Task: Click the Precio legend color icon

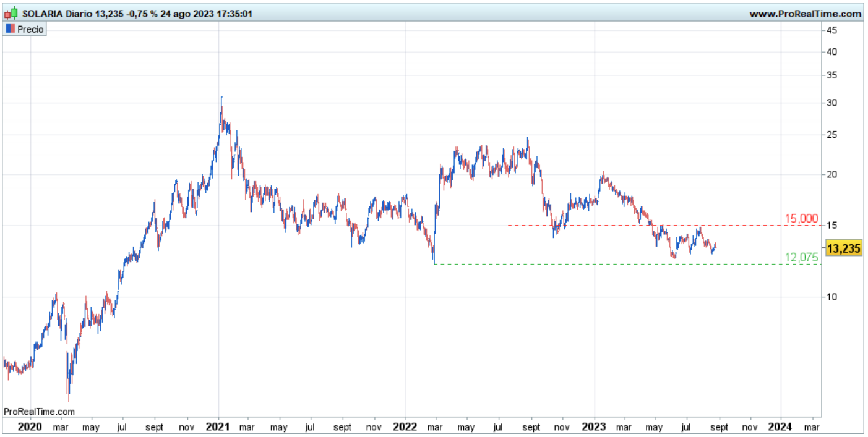Action: pos(10,29)
